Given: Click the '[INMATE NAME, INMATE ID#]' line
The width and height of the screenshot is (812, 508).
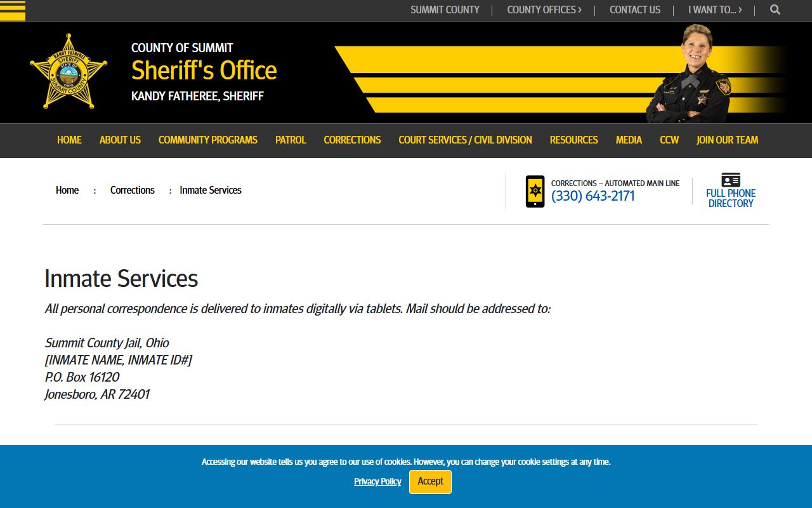Looking at the screenshot, I should tap(118, 360).
